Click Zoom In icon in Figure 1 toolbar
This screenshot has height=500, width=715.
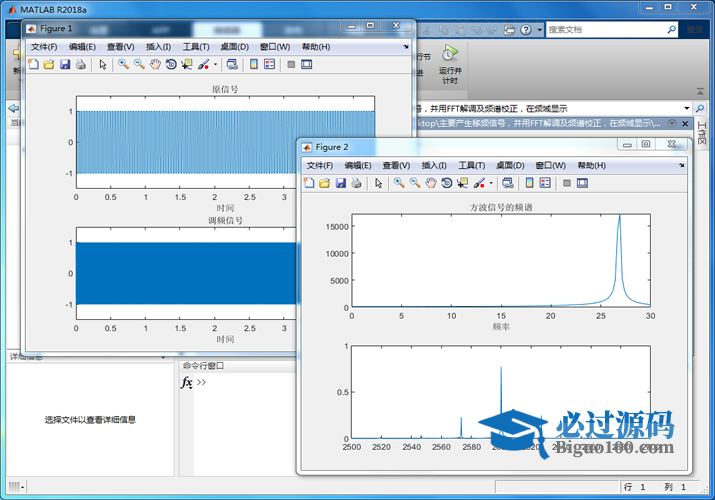click(x=123, y=65)
